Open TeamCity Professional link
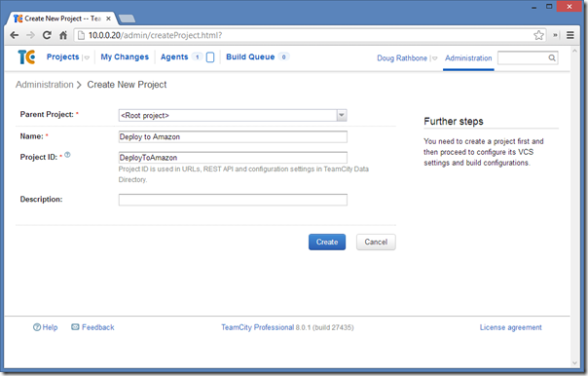This screenshot has width=588, height=376. click(x=257, y=327)
